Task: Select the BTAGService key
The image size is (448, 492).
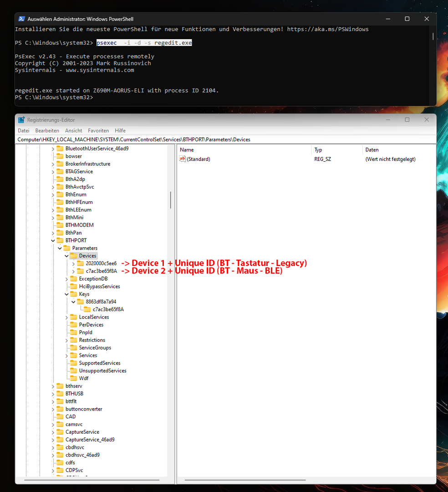Action: click(x=79, y=171)
